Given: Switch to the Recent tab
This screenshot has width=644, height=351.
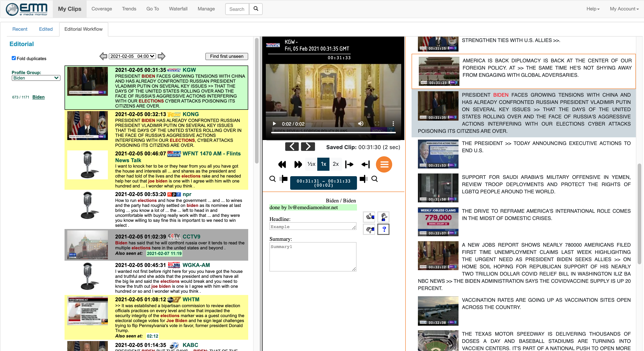Looking at the screenshot, I should point(20,29).
